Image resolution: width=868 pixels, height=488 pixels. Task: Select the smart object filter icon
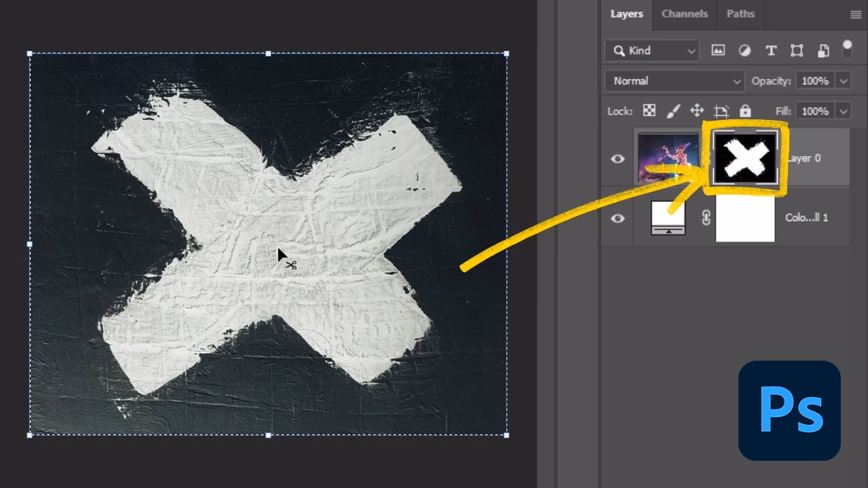[x=823, y=50]
